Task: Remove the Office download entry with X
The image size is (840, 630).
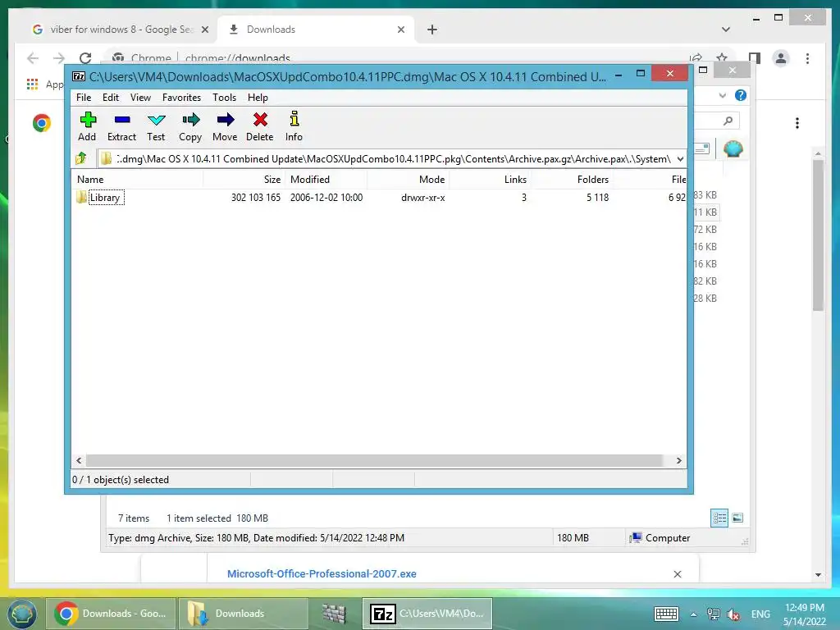Action: (677, 574)
